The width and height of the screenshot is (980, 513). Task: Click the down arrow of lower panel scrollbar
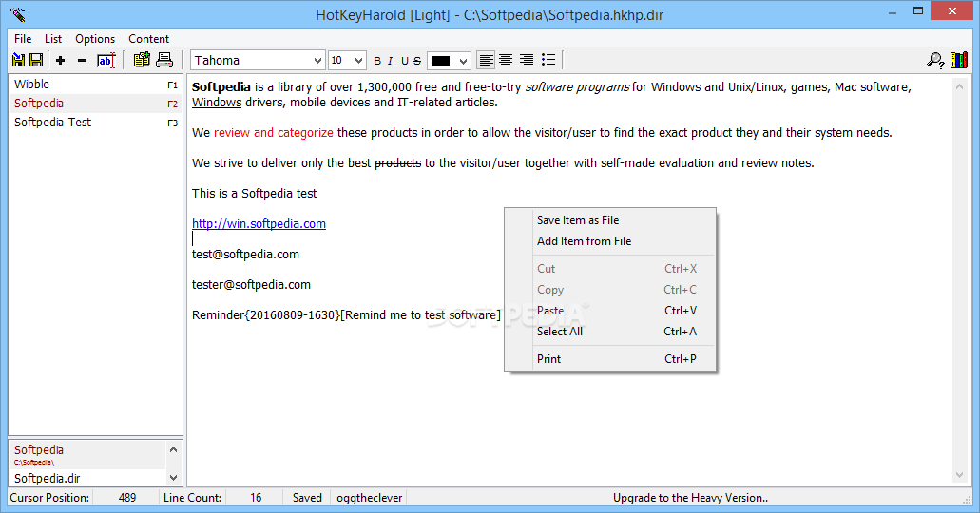[173, 478]
